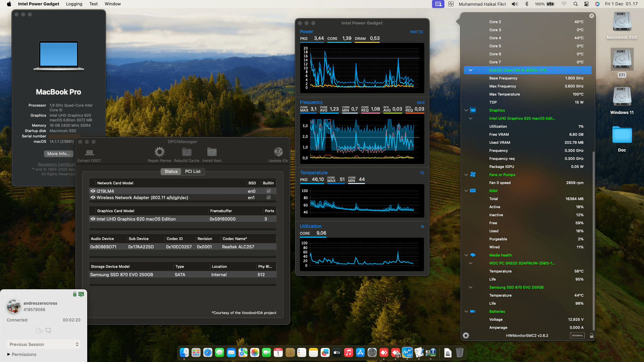The image size is (644, 362).
Task: Switch to the PCI List tab
Action: click(193, 171)
